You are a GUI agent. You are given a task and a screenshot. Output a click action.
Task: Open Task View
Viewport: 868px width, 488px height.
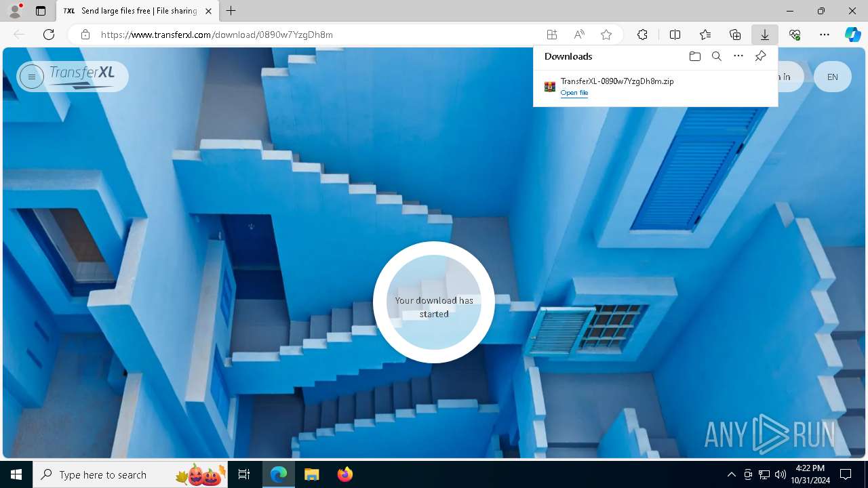click(244, 474)
